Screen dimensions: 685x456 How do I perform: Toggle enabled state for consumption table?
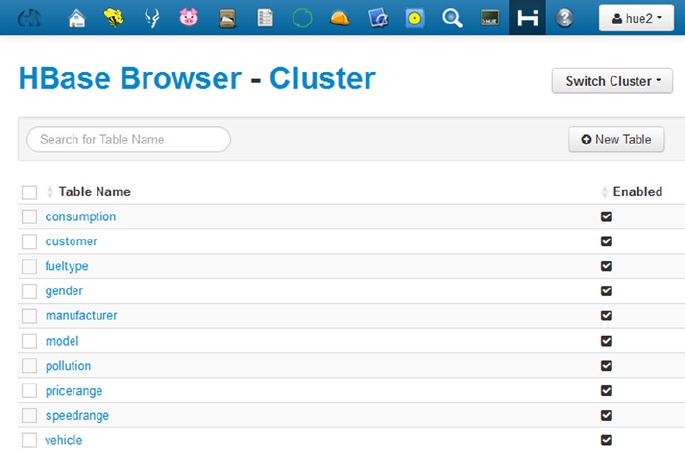coord(606,217)
